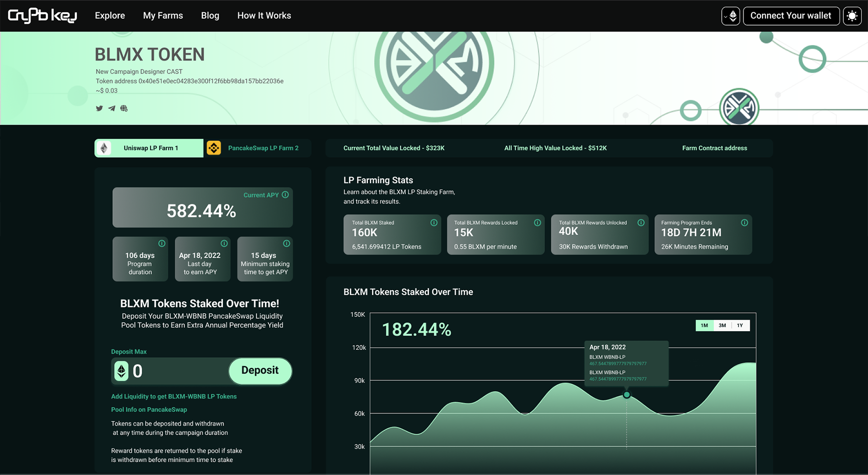
Task: Click info icon on Farming Program Ends card
Action: coord(744,223)
